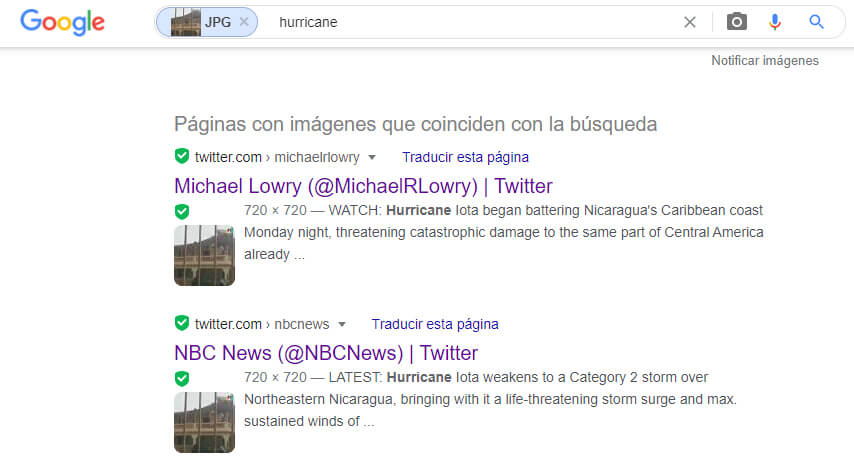Remove the JPG image chip from search
854x470 pixels.
click(x=244, y=22)
